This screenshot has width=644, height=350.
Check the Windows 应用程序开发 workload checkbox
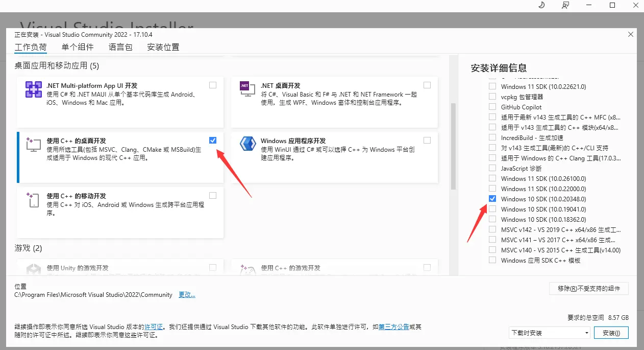[x=427, y=140]
